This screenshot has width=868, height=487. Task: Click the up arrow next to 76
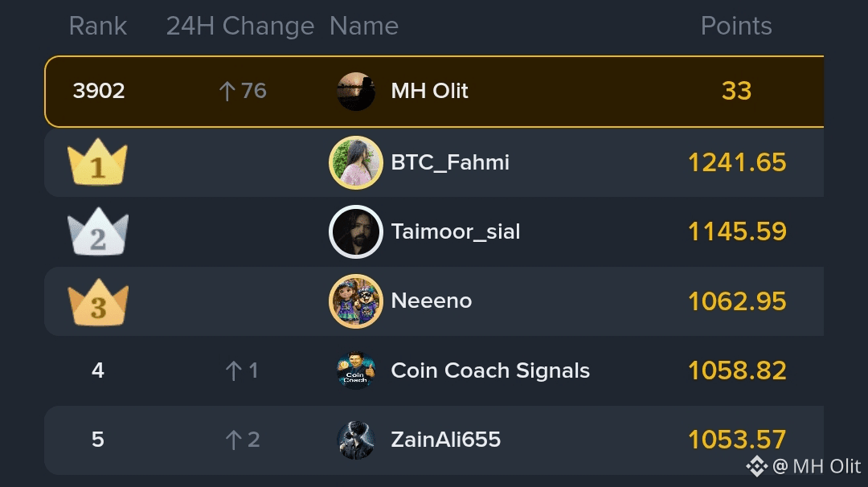click(x=227, y=91)
